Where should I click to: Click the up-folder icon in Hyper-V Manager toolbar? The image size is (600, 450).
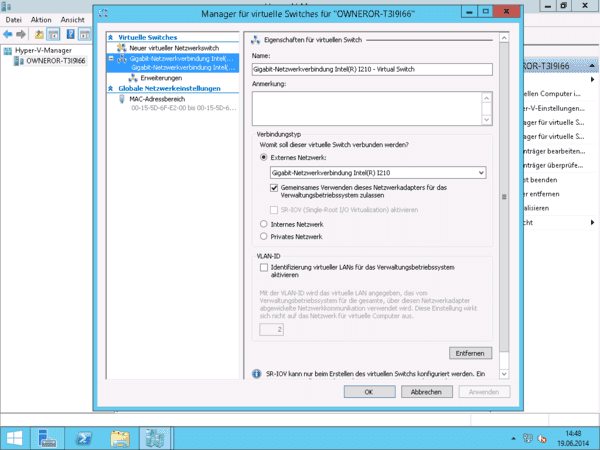(39, 34)
